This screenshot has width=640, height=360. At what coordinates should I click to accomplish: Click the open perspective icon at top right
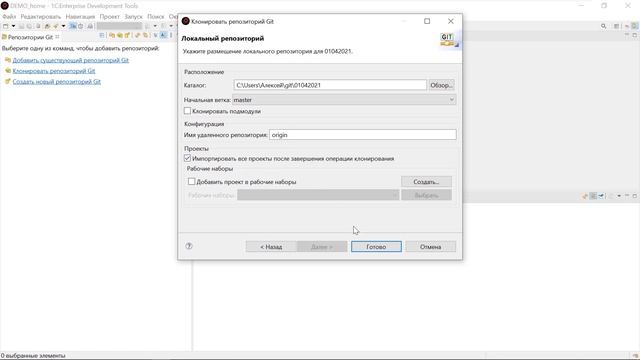pos(616,26)
